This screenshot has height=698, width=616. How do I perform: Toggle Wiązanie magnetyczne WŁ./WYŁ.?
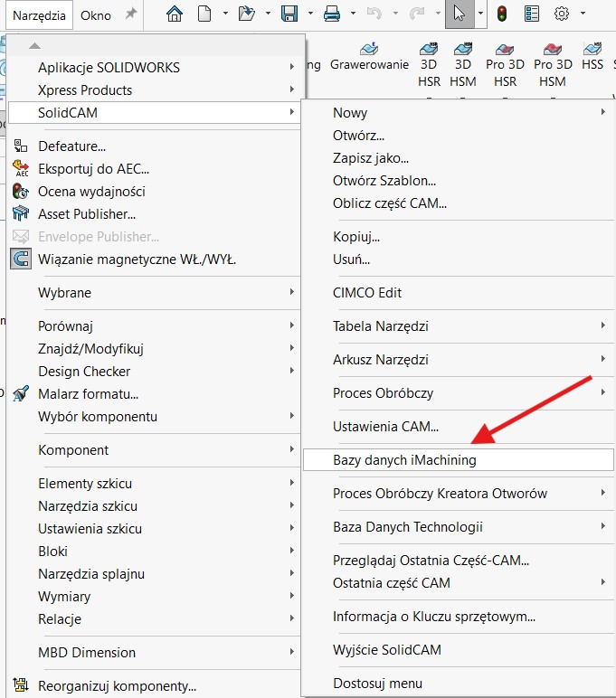pos(136,259)
